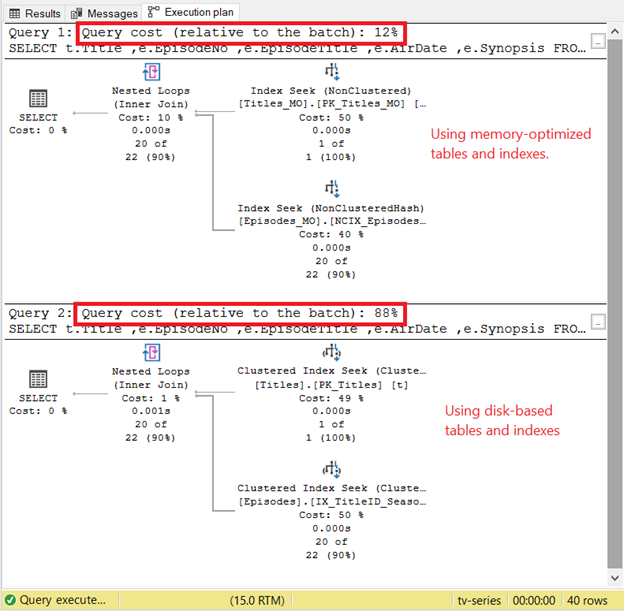Select Query 1 Nested Loops operator icon
Screen dimensions: 624x611
click(x=151, y=72)
